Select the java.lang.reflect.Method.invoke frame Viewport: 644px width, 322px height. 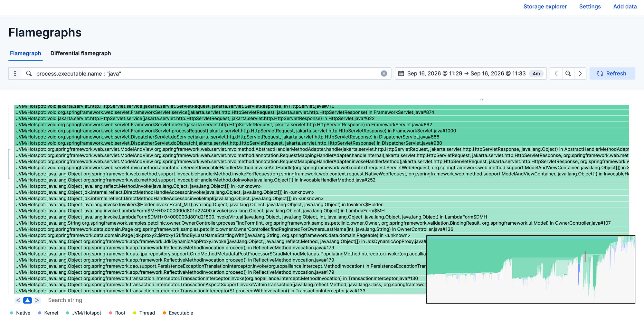[x=322, y=186]
